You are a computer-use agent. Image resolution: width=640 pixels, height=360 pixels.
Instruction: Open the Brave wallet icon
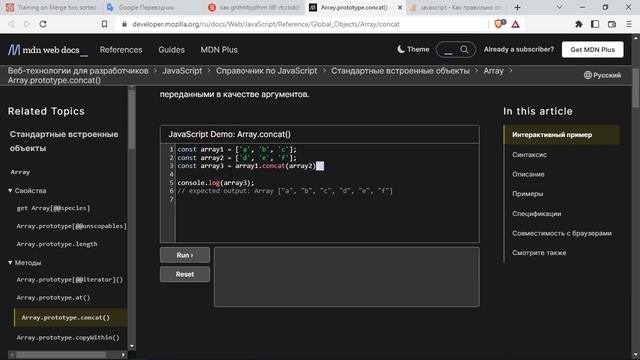[x=612, y=24]
